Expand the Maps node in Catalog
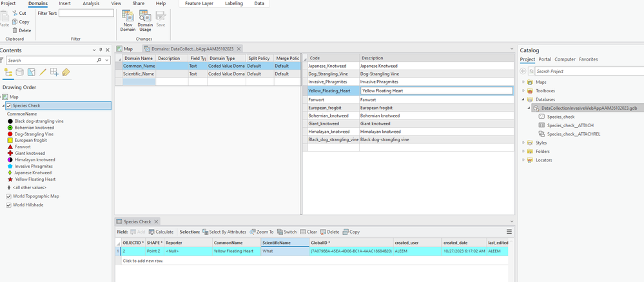Image resolution: width=644 pixels, height=282 pixels. (x=523, y=82)
